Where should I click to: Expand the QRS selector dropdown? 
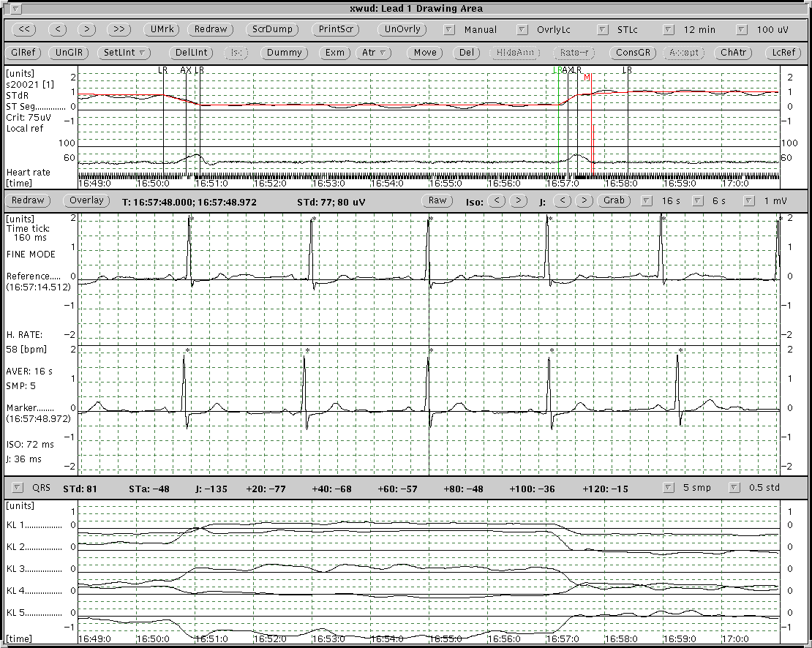(x=18, y=488)
